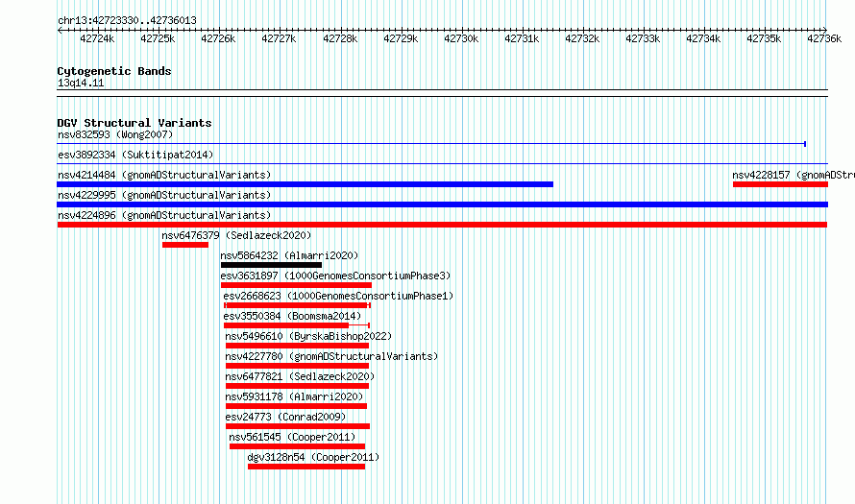The width and height of the screenshot is (855, 504).
Task: Click the DGV Structural Variants track title
Action: click(134, 123)
